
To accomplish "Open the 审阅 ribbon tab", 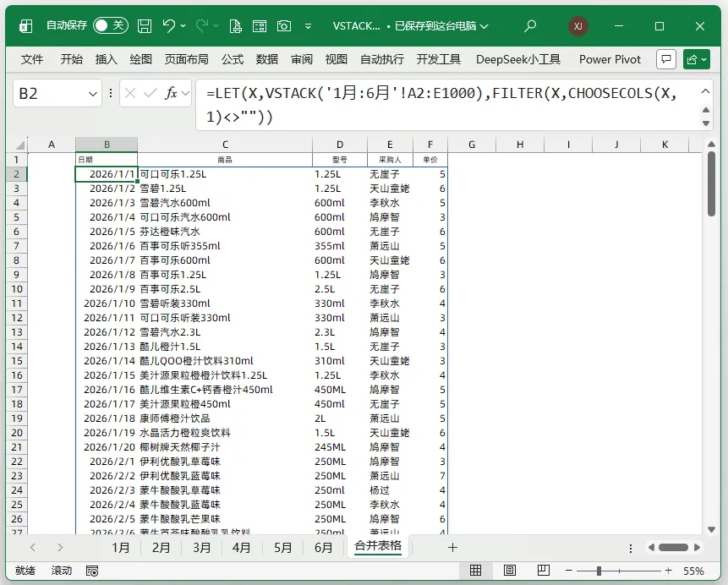I will pyautogui.click(x=302, y=59).
